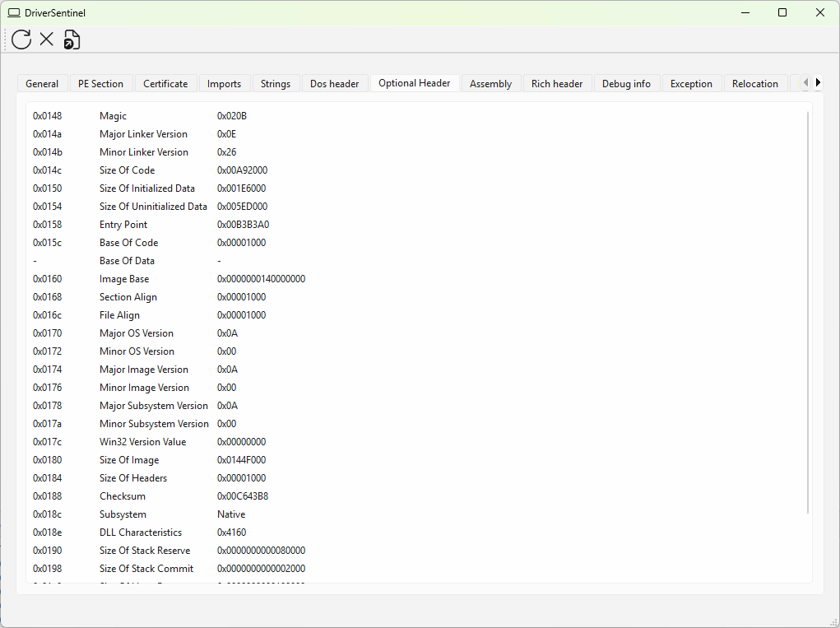Click the file shortcut icon in toolbar
Screen dimensions: 840x628
(x=72, y=39)
